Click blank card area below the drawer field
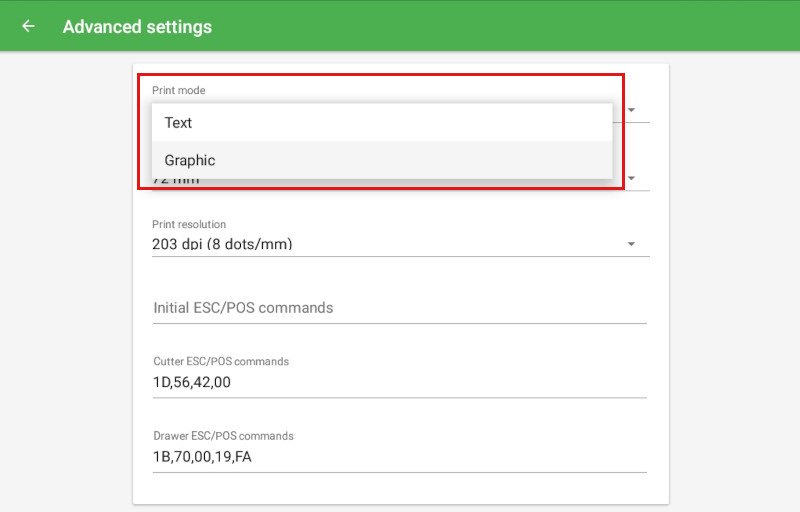This screenshot has width=800, height=512. pyautogui.click(x=400, y=488)
